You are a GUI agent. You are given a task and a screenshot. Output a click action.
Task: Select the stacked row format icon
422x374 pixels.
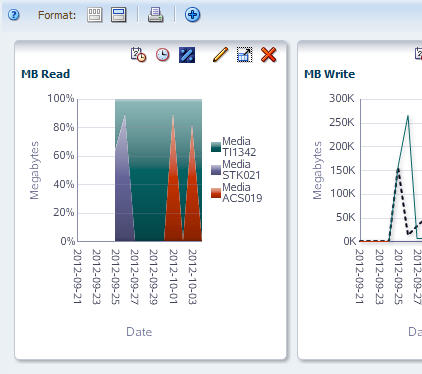tap(119, 15)
